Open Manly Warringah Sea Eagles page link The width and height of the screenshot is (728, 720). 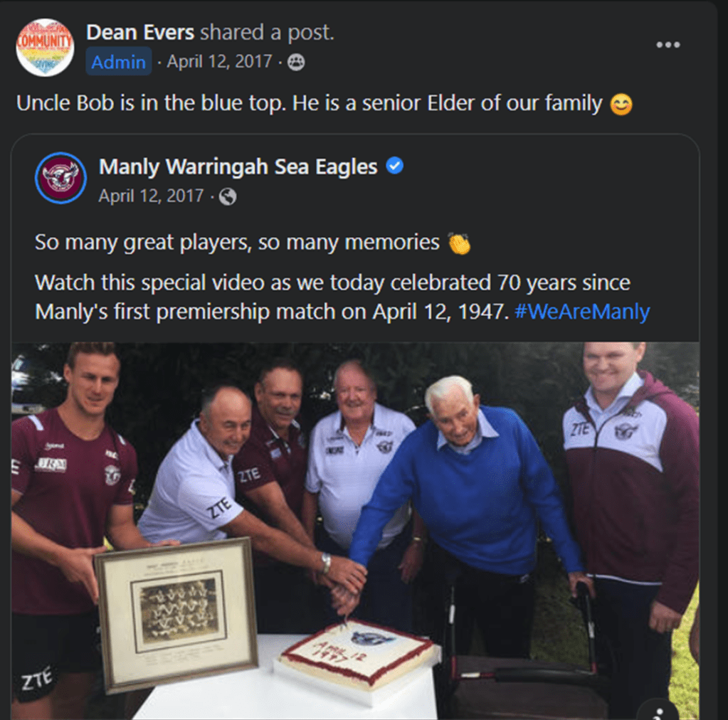[238, 166]
